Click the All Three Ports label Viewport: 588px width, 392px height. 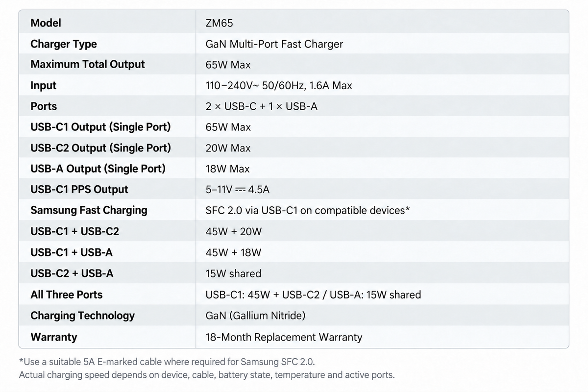67,294
